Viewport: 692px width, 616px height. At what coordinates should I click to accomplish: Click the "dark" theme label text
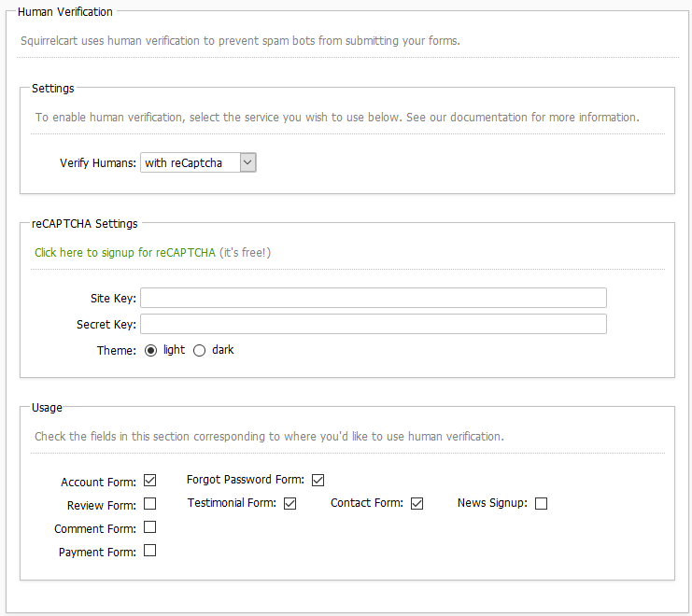coord(223,350)
